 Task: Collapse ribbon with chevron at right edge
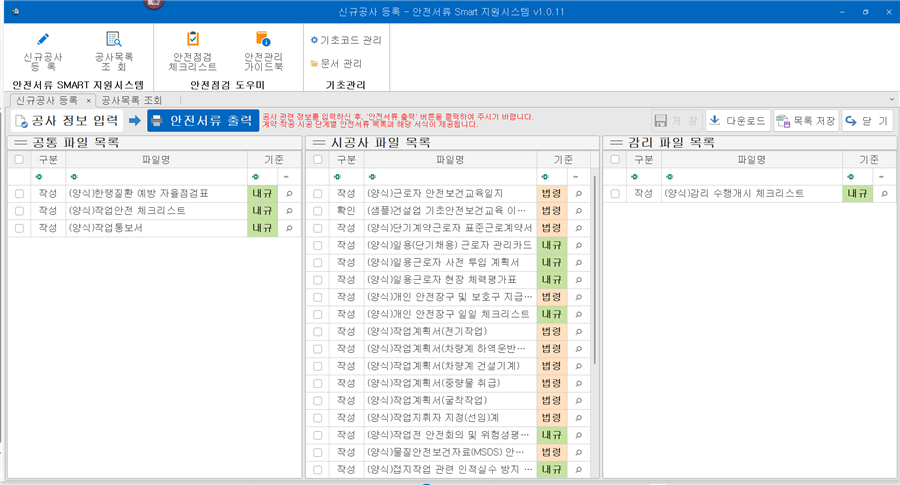click(891, 100)
